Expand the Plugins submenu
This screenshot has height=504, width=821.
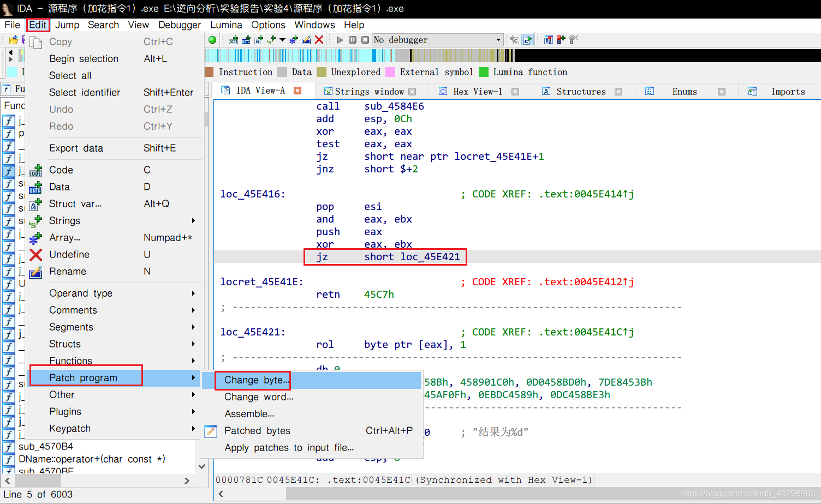(x=114, y=412)
